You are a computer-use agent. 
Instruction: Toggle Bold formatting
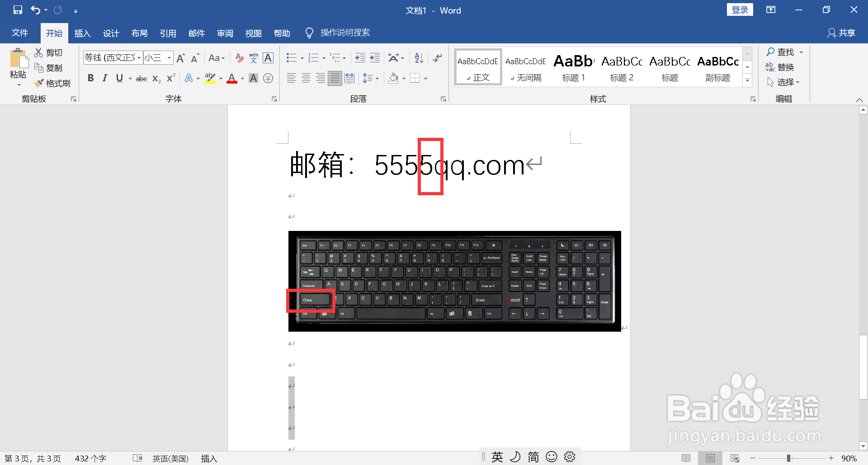(90, 78)
